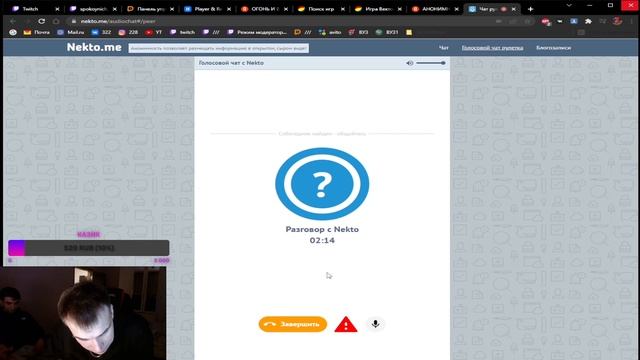
Task: Click the speaker volume icon
Action: [x=409, y=63]
